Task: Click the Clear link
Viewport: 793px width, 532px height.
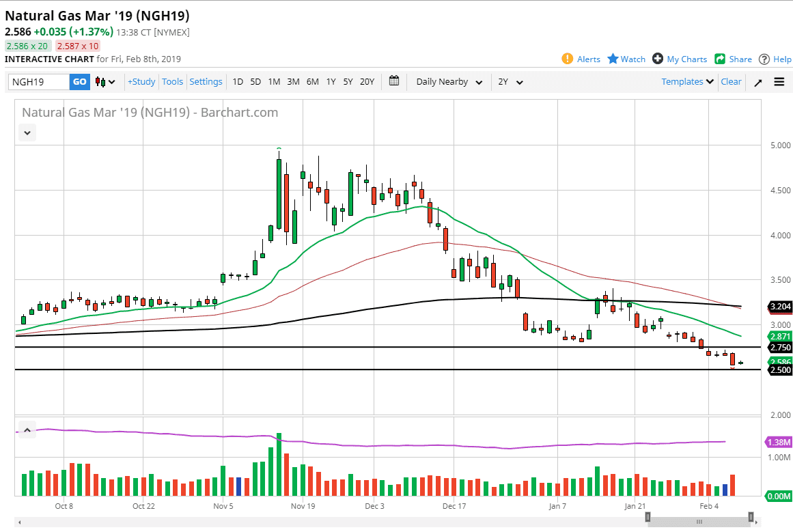Action: click(x=731, y=82)
